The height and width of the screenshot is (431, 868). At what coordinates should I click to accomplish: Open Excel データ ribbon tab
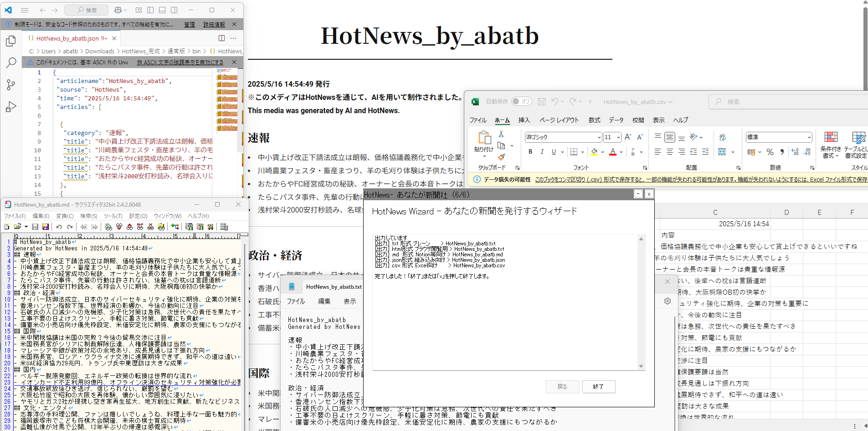point(616,120)
